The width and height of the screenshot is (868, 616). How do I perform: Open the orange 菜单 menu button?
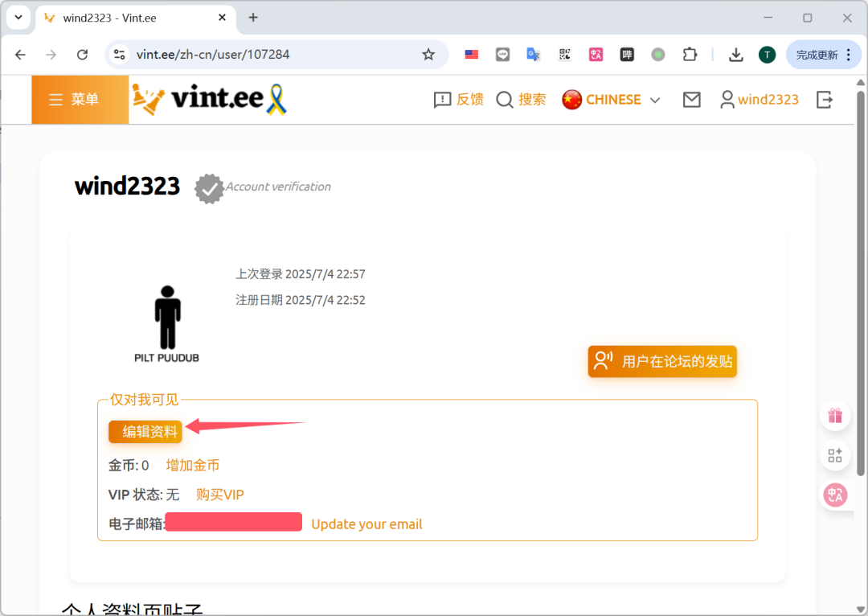(x=80, y=100)
